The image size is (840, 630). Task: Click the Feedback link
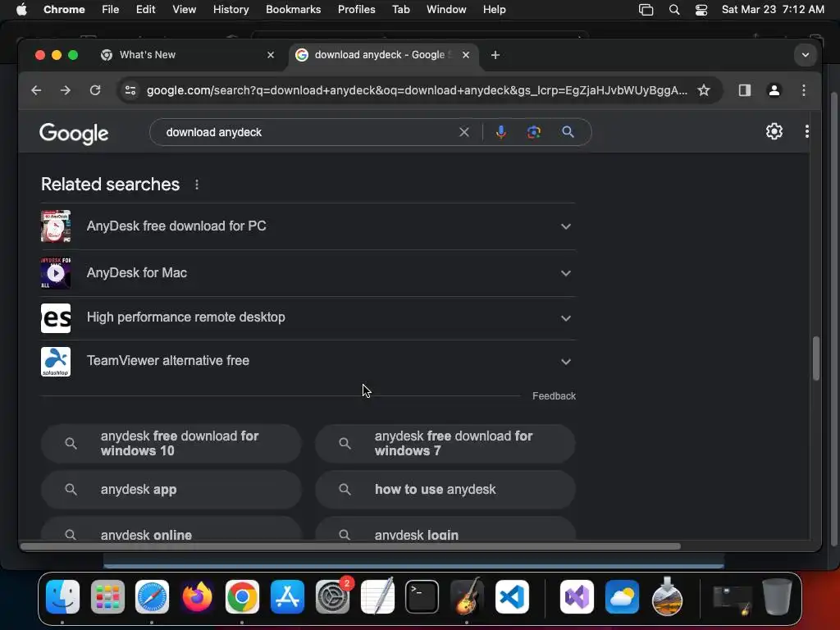coord(554,396)
